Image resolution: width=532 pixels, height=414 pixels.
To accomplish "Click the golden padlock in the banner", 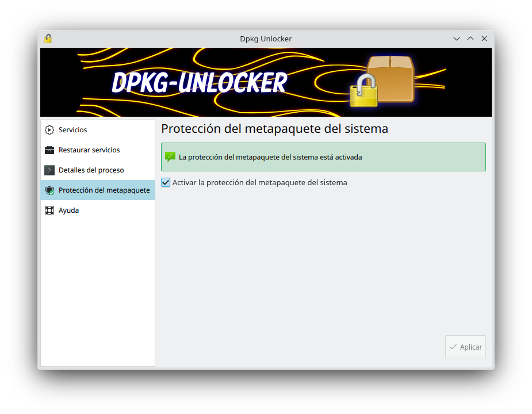I will click(364, 90).
